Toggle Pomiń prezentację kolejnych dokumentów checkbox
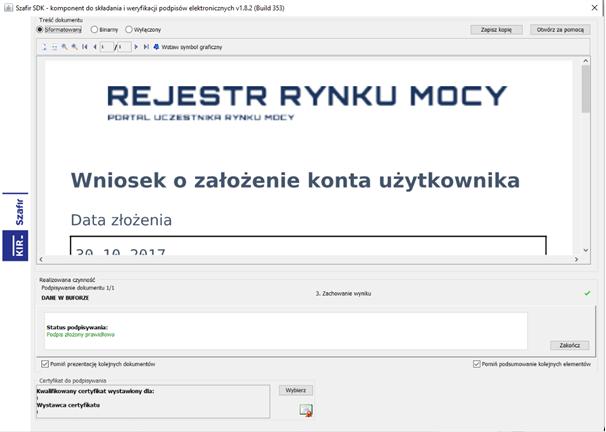This screenshot has height=432, width=606. pos(45,364)
